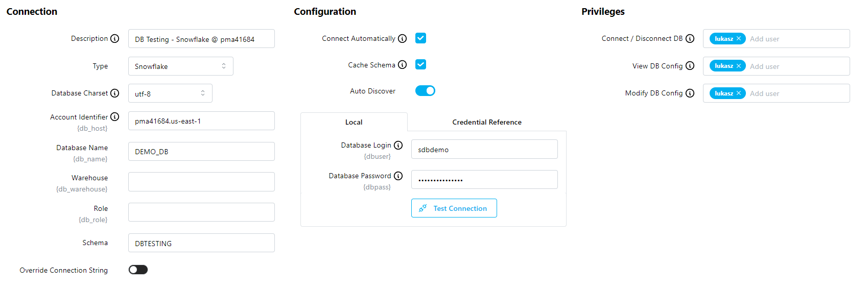Enable the Override Connection String switch
The image size is (868, 289).
[x=138, y=270]
